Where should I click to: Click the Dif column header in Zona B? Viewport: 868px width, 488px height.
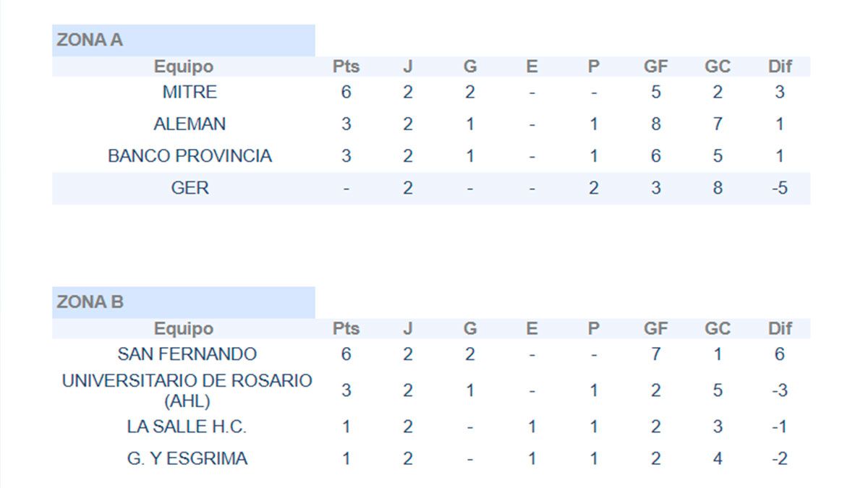tap(780, 329)
